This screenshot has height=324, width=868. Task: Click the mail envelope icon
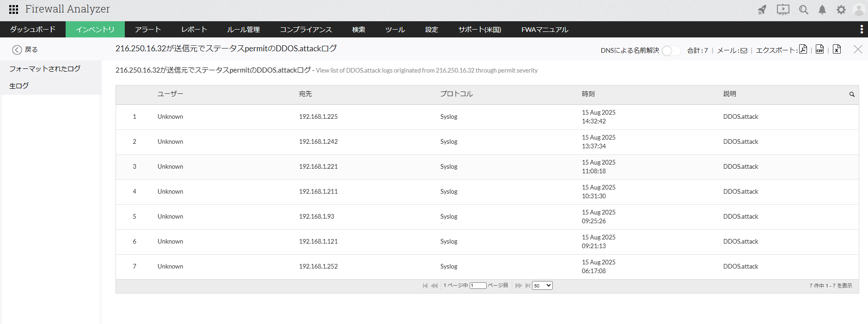744,50
